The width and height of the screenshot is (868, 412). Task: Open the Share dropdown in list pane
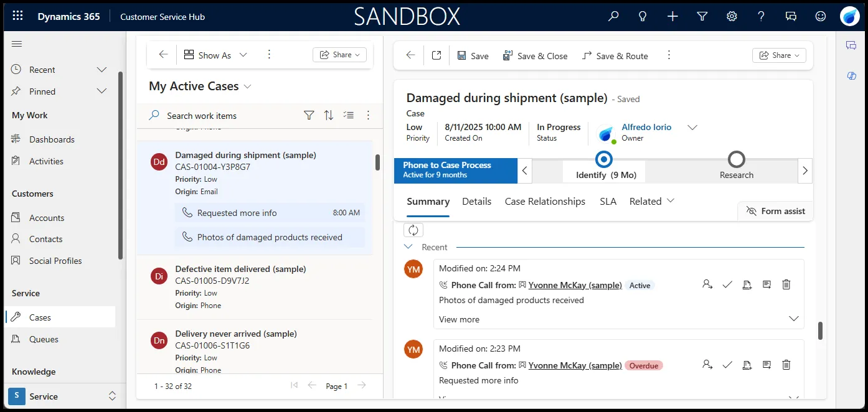pyautogui.click(x=339, y=55)
